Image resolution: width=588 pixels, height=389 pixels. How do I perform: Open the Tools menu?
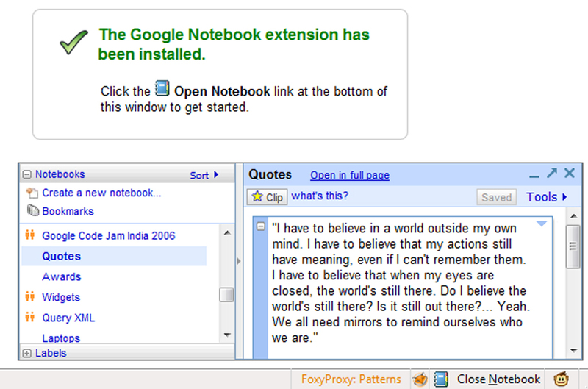point(546,197)
